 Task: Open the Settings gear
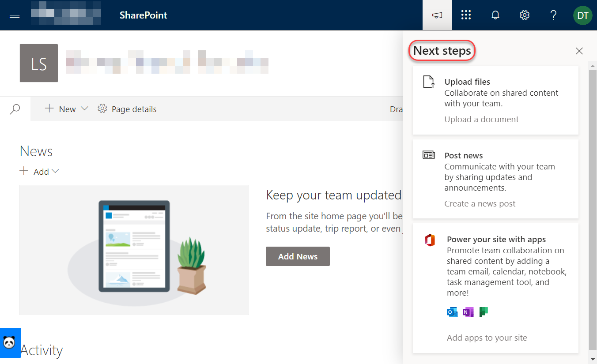(x=525, y=15)
